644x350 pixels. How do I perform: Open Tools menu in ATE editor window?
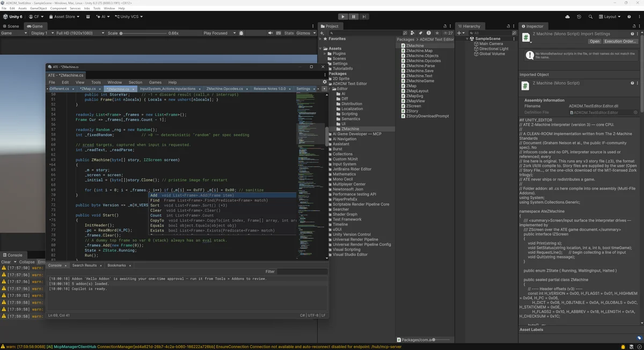tap(96, 83)
